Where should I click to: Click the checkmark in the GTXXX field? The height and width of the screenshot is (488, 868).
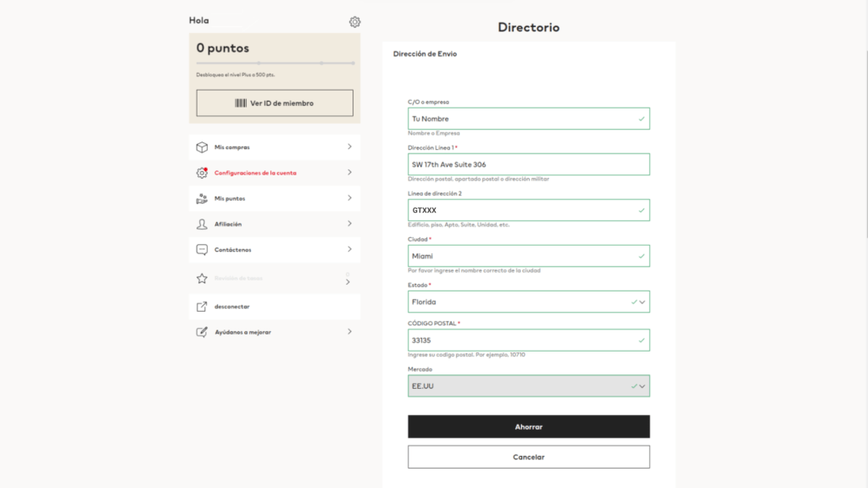[642, 210]
